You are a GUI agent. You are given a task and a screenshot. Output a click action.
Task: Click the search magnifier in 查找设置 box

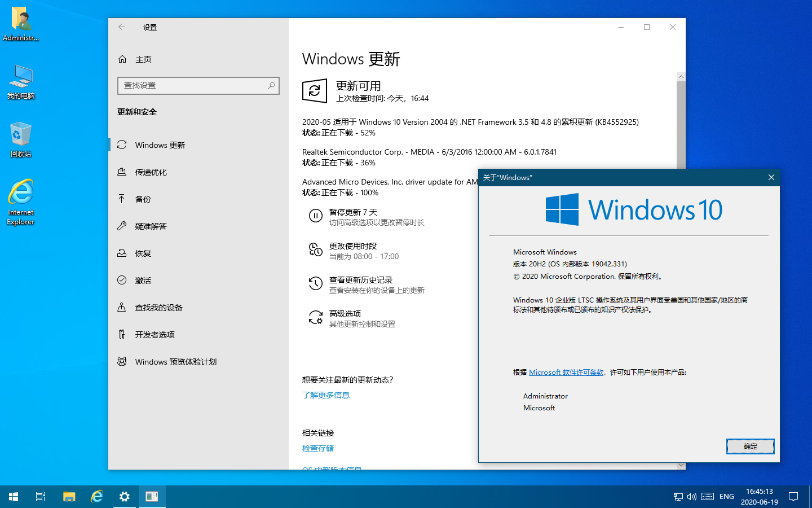(x=271, y=85)
